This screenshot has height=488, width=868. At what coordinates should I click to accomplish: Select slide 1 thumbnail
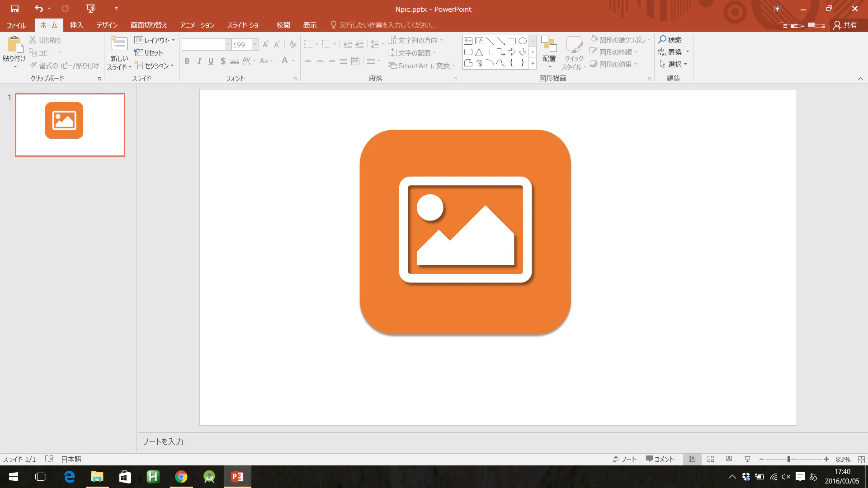70,125
